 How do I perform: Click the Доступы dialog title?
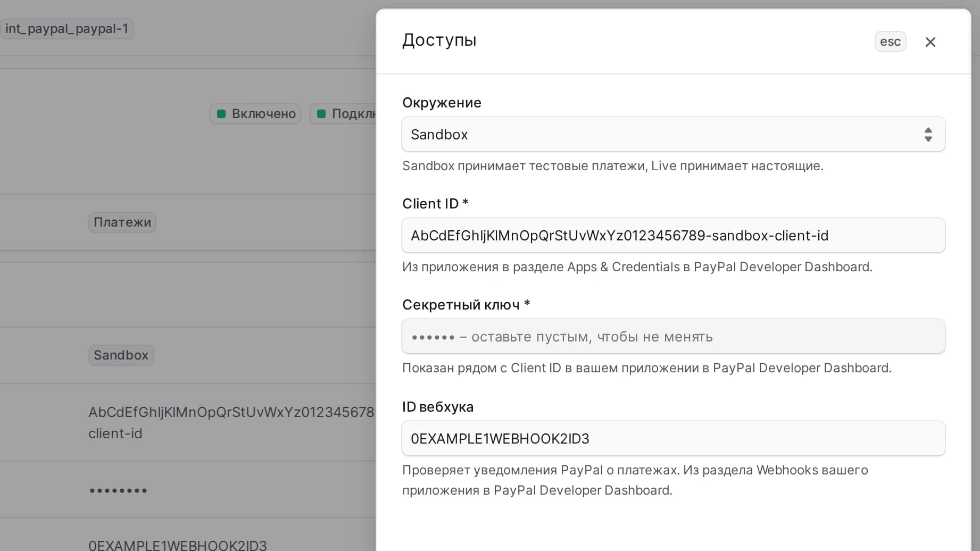click(x=439, y=40)
